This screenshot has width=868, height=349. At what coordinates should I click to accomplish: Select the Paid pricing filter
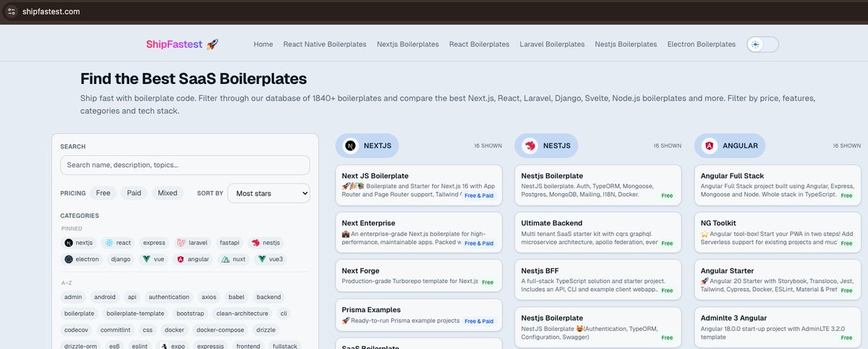tap(135, 193)
